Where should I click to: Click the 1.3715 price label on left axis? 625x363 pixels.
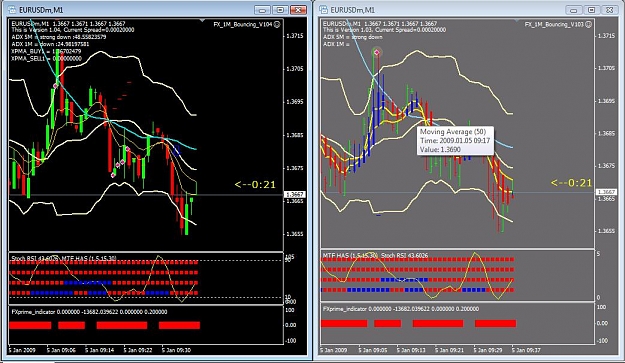[295, 36]
